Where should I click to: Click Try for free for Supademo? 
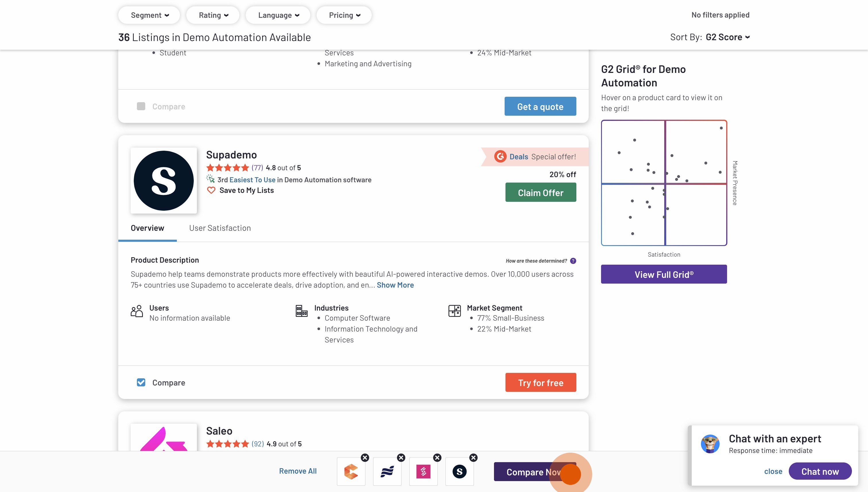[540, 382]
